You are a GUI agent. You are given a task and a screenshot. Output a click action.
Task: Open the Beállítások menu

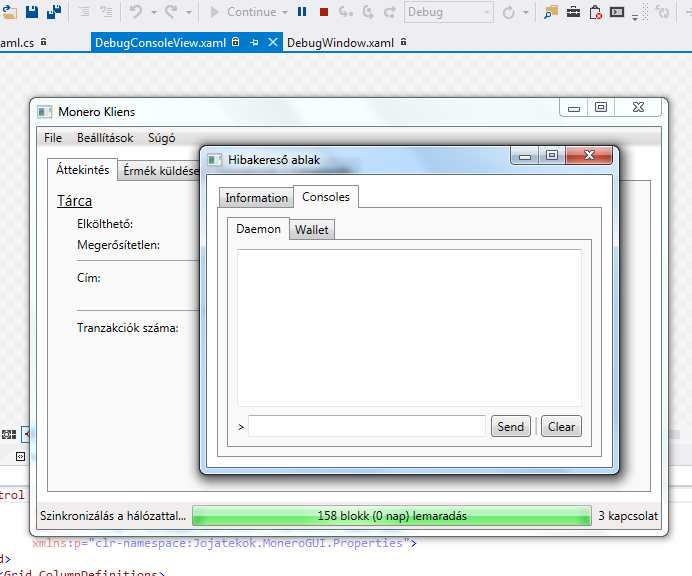105,138
